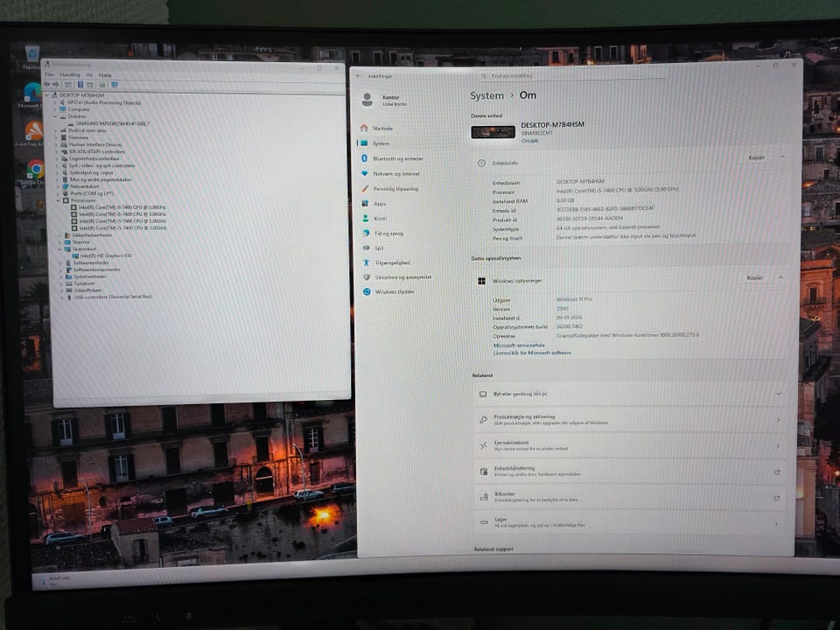The image size is (840, 630).
Task: Click the Back arrow in Device Manager toolbar
Action: [46, 85]
